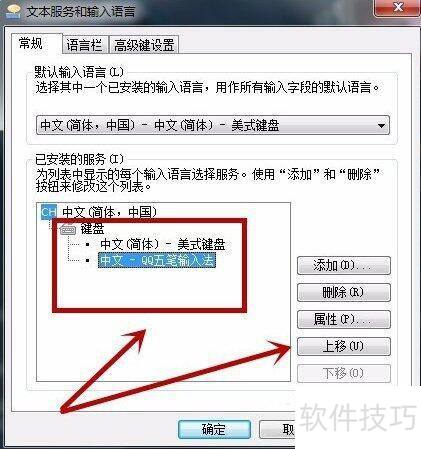Screen dimensions: 421x449
Task: Click the partially hidden 取消 button
Action: tap(277, 429)
